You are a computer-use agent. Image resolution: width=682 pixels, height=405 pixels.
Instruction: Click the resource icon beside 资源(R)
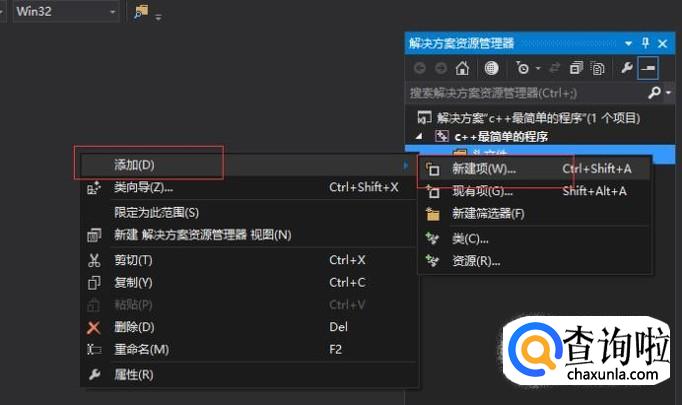(x=432, y=261)
